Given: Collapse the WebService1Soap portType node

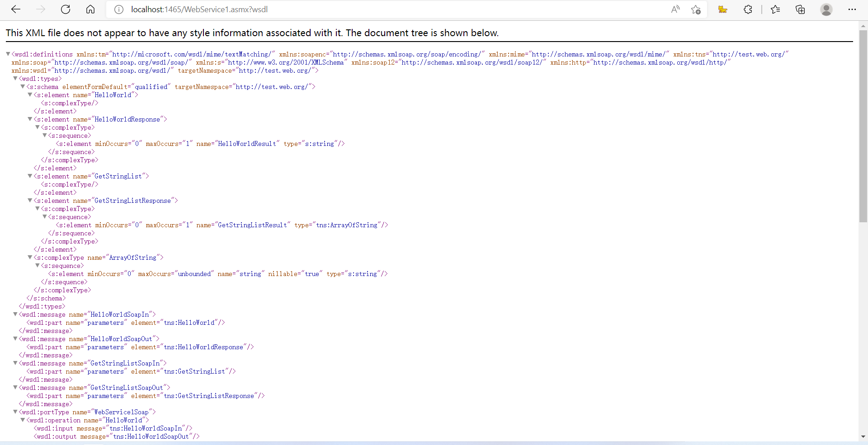Looking at the screenshot, I should (15, 412).
